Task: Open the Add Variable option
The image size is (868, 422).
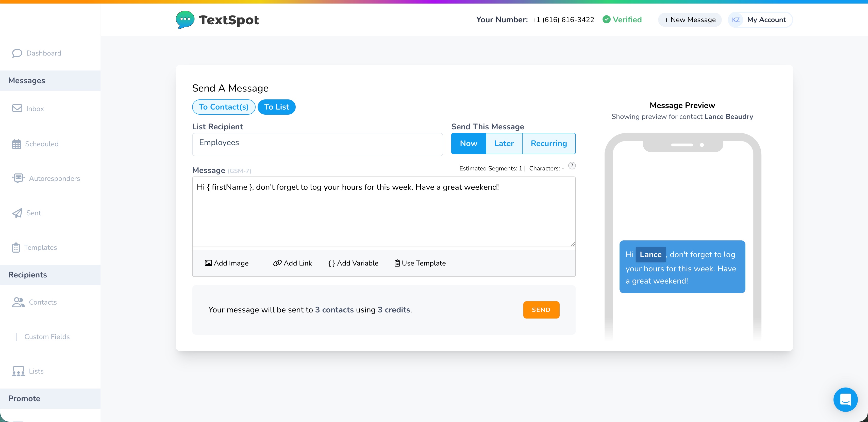Action: click(353, 263)
